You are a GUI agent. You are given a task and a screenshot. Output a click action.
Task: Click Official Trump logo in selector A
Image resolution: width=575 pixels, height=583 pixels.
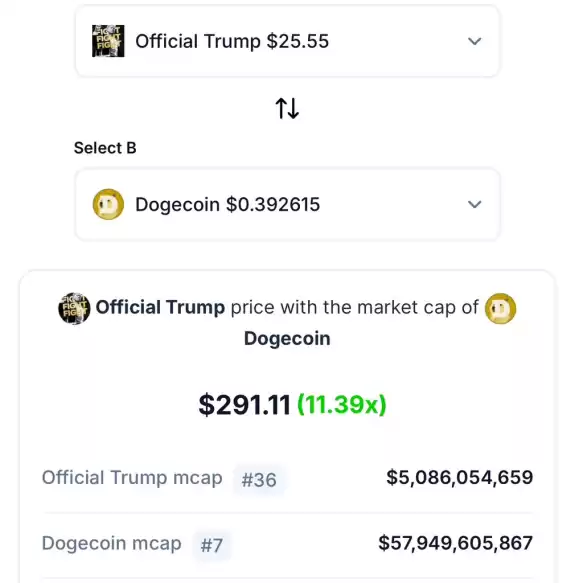click(x=108, y=41)
